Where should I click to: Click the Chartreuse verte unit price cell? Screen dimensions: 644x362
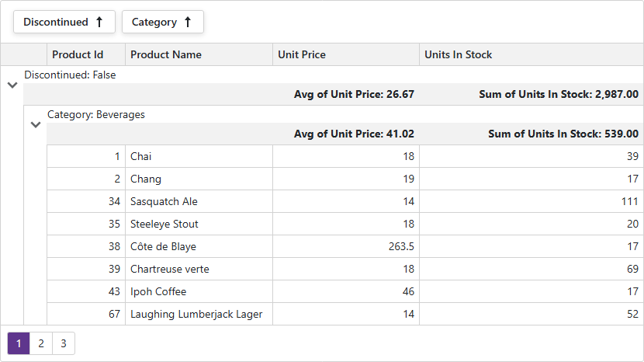click(346, 269)
